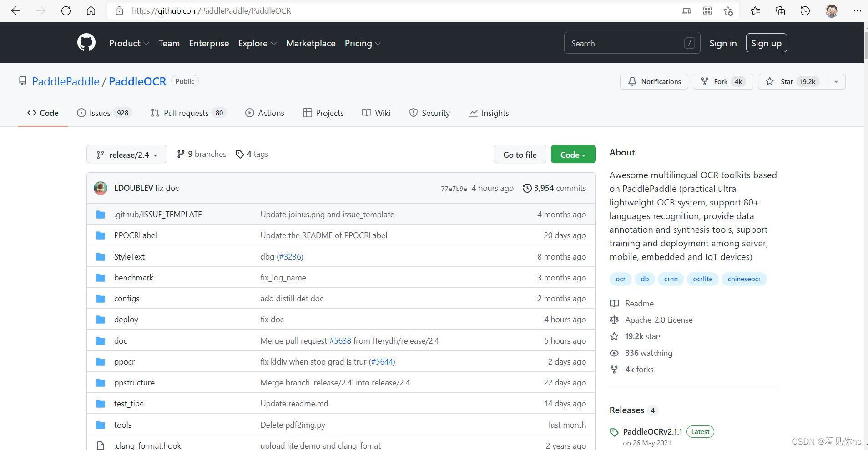The image size is (868, 450).
Task: Open the browser collections icon
Action: pos(780,11)
